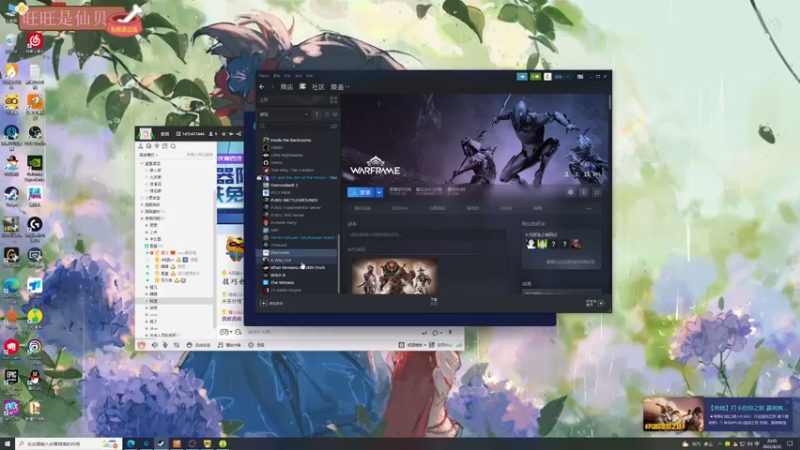
Task: Select Little Nightmares in library
Action: click(286, 155)
